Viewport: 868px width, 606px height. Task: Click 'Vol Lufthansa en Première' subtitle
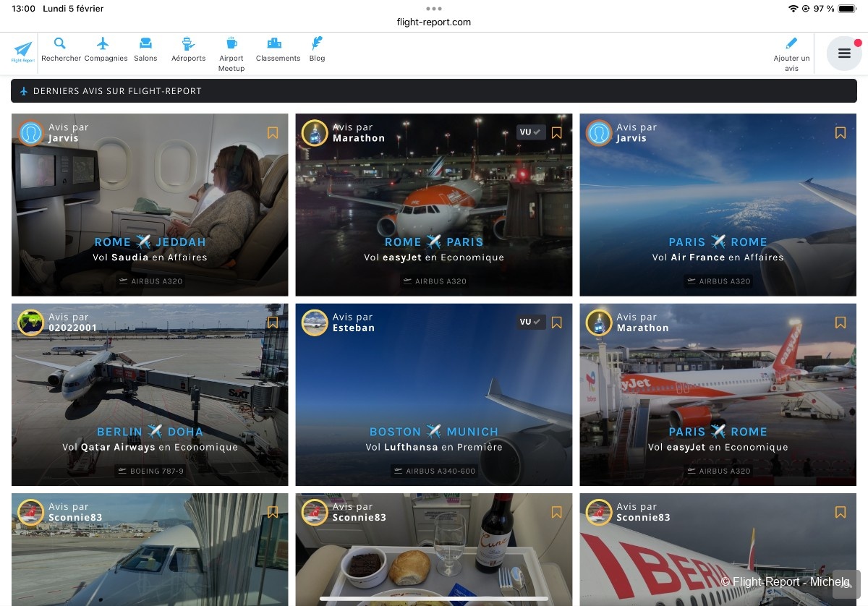click(x=434, y=447)
